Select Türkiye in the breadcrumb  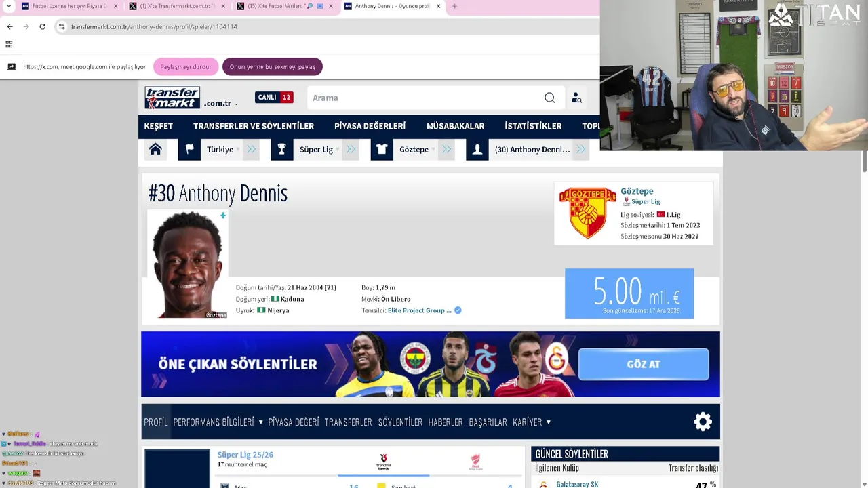220,150
